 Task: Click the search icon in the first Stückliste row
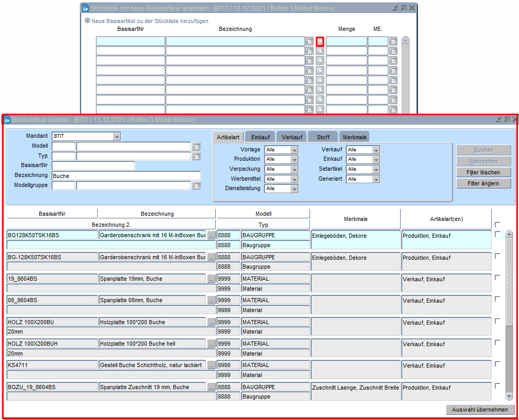pos(320,41)
